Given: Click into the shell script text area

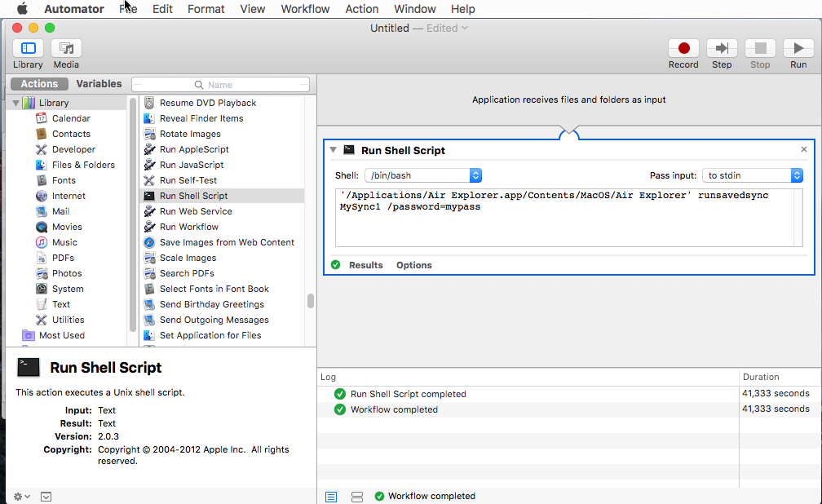Looking at the screenshot, I should 569,218.
